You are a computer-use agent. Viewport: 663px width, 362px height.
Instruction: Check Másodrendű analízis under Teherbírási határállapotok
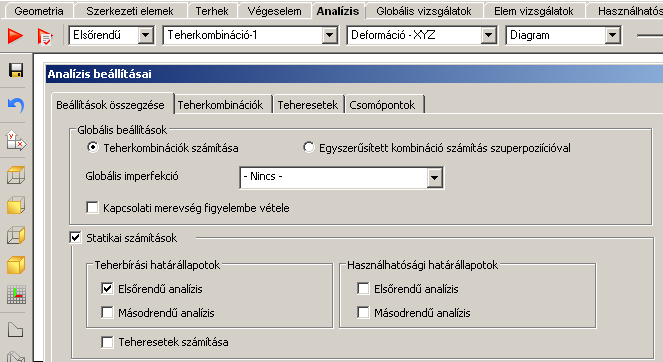(x=107, y=313)
